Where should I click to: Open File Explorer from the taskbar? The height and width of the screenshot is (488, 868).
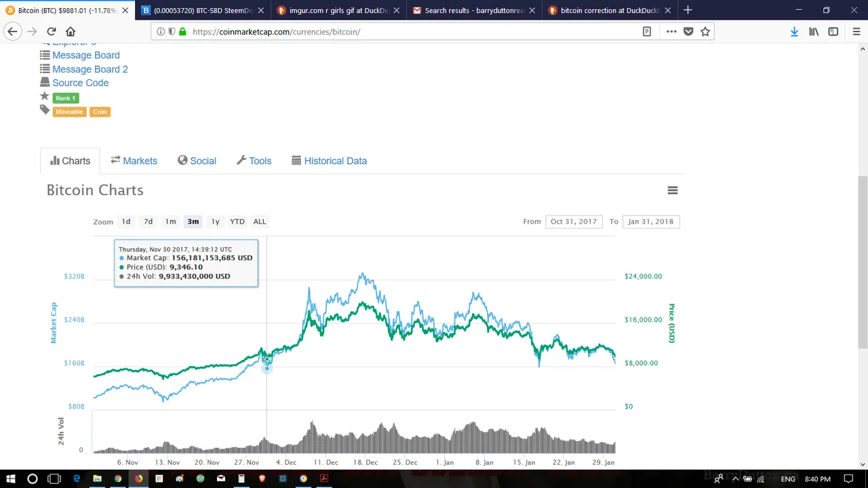(97, 479)
